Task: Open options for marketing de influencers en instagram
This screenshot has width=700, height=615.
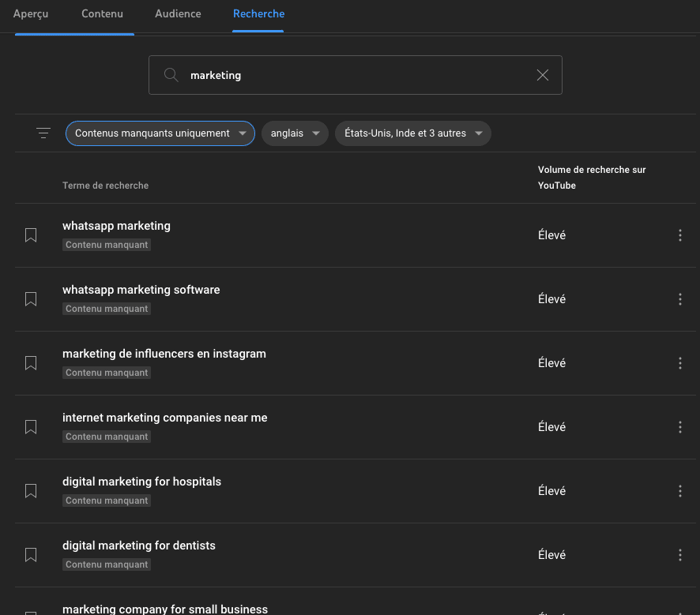Action: coord(679,363)
